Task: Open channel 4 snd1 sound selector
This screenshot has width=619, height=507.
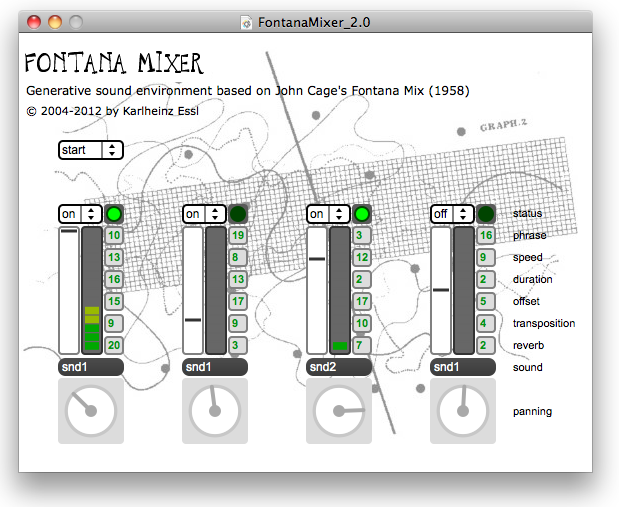Action: (463, 367)
